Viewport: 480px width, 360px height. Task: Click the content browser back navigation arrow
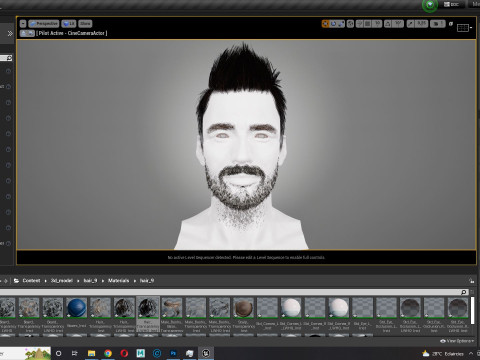[x=1, y=281]
